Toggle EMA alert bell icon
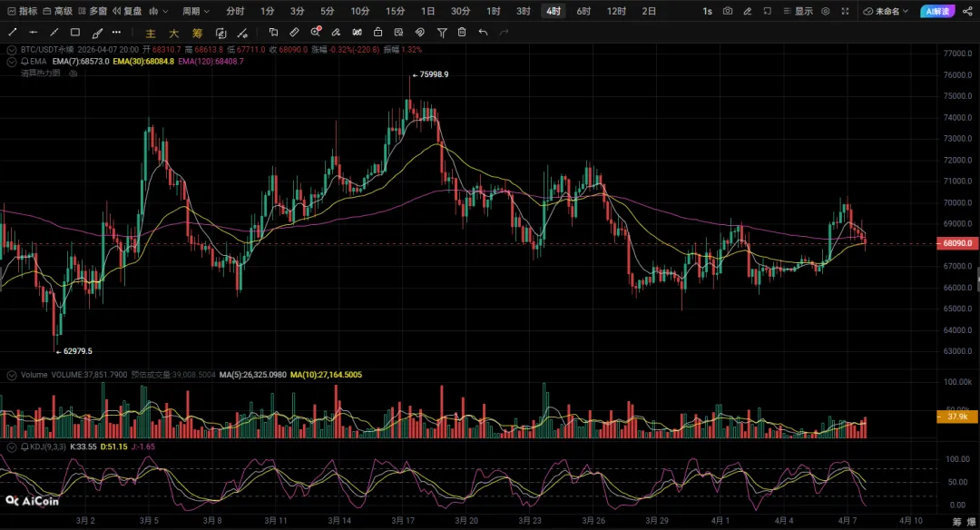 pyautogui.click(x=25, y=61)
